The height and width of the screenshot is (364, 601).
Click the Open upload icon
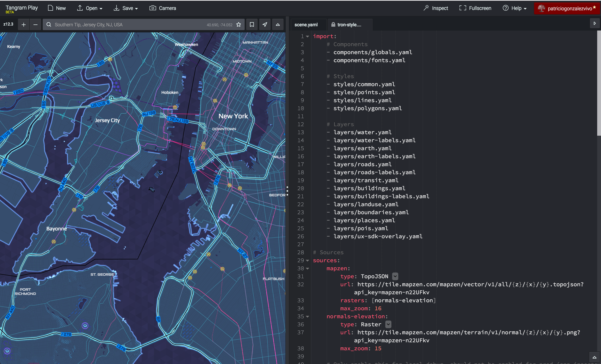coord(80,8)
